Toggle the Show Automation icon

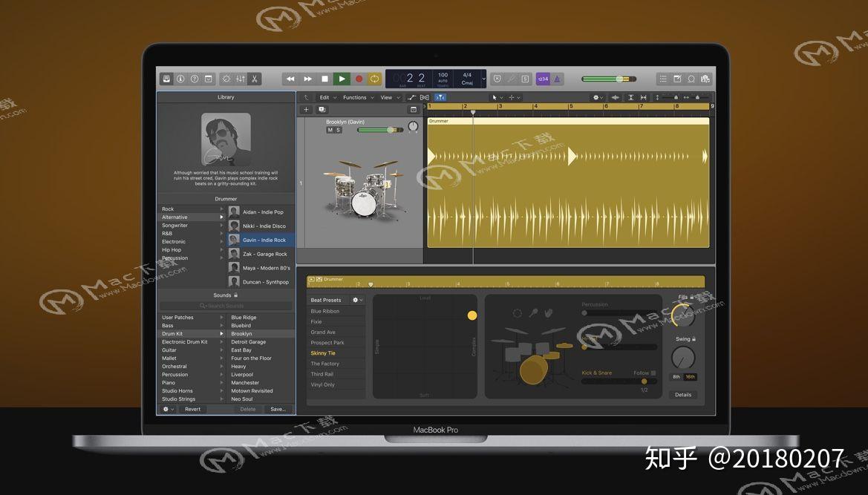411,97
